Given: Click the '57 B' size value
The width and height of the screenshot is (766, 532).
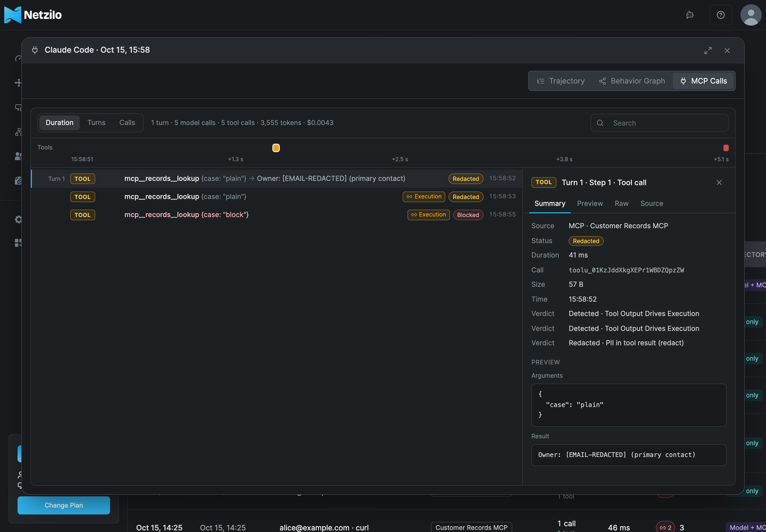Looking at the screenshot, I should 576,284.
